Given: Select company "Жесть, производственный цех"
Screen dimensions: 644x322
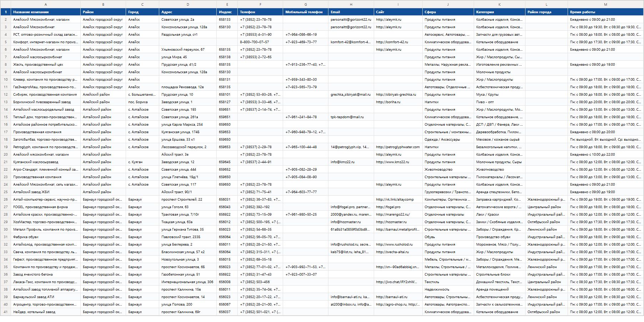Looking at the screenshot, I should click(46, 65).
